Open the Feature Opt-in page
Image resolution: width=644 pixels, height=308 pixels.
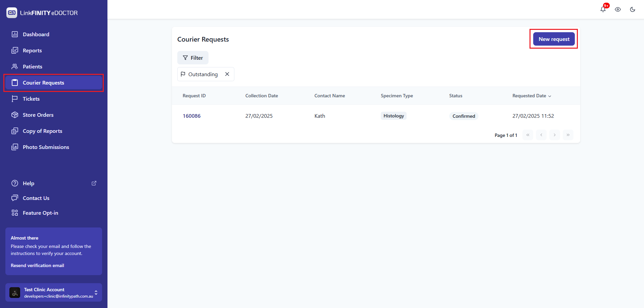pyautogui.click(x=40, y=213)
